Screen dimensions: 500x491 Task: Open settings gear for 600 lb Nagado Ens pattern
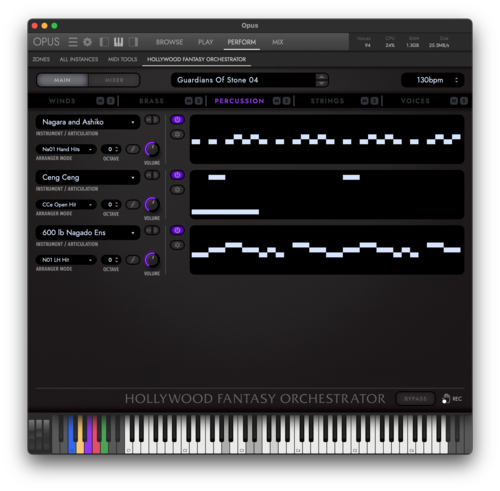(x=177, y=245)
